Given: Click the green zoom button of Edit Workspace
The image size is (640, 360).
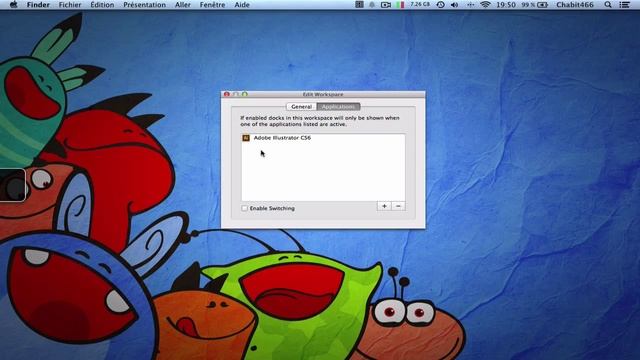Looking at the screenshot, I should click(244, 94).
